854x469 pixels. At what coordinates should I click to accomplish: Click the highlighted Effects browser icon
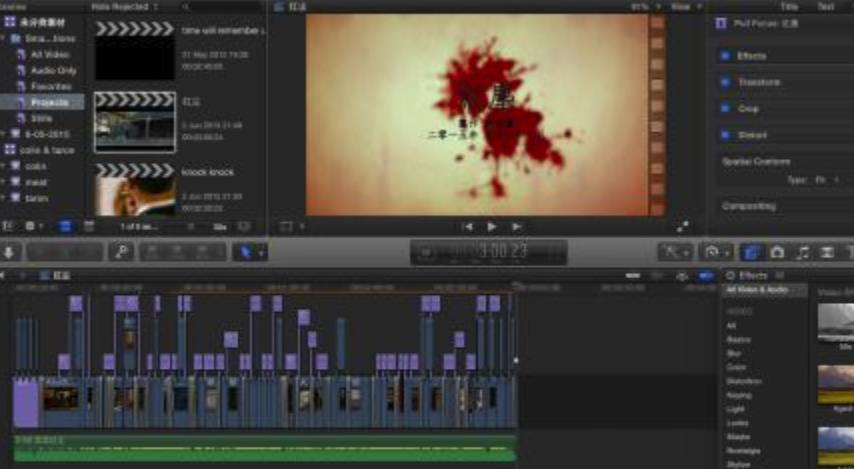click(x=750, y=253)
